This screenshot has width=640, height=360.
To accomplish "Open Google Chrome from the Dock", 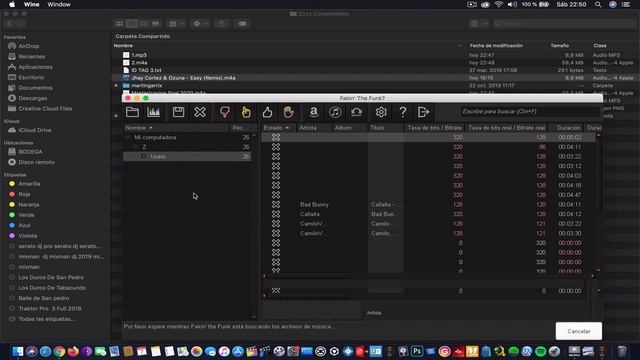I will [x=59, y=351].
